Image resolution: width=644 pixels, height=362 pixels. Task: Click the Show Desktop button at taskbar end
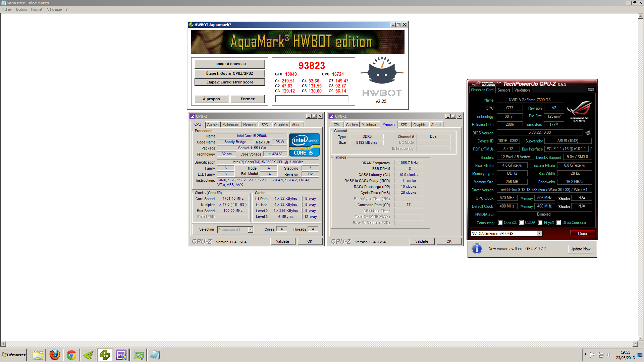[x=641, y=355]
